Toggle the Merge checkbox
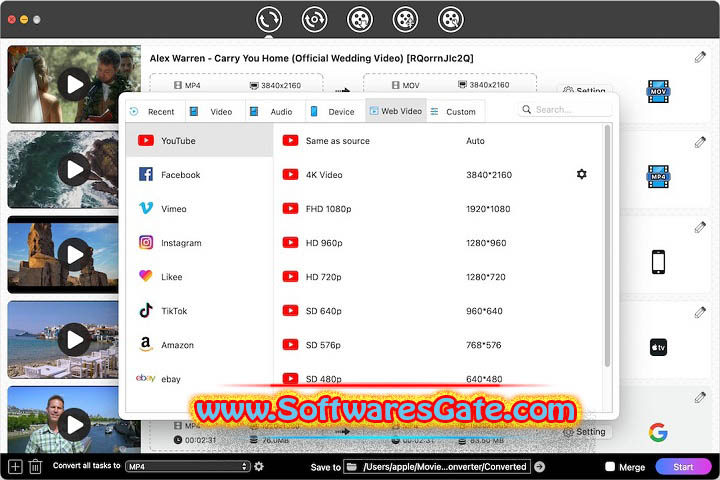 tap(610, 467)
